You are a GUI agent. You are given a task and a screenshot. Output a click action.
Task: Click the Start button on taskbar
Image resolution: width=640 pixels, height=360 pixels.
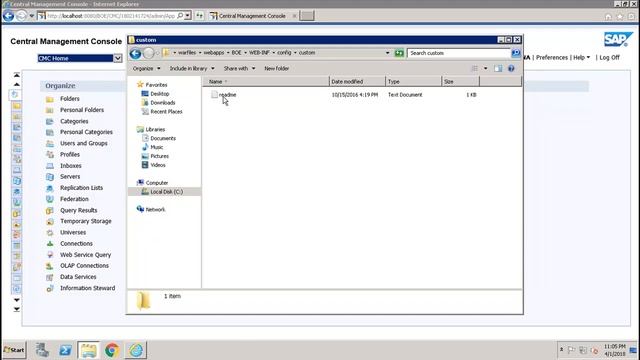pyautogui.click(x=14, y=350)
